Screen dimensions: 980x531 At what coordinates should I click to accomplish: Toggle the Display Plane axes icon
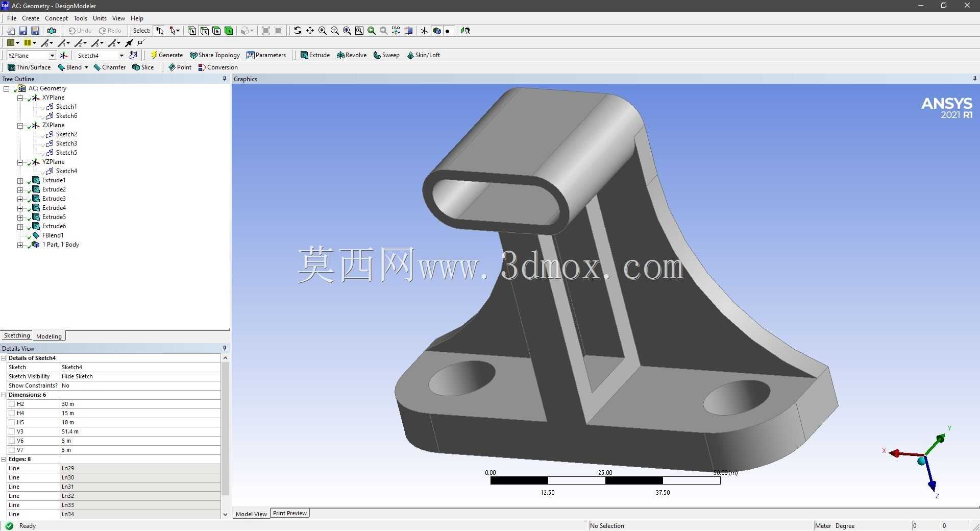[x=425, y=31]
